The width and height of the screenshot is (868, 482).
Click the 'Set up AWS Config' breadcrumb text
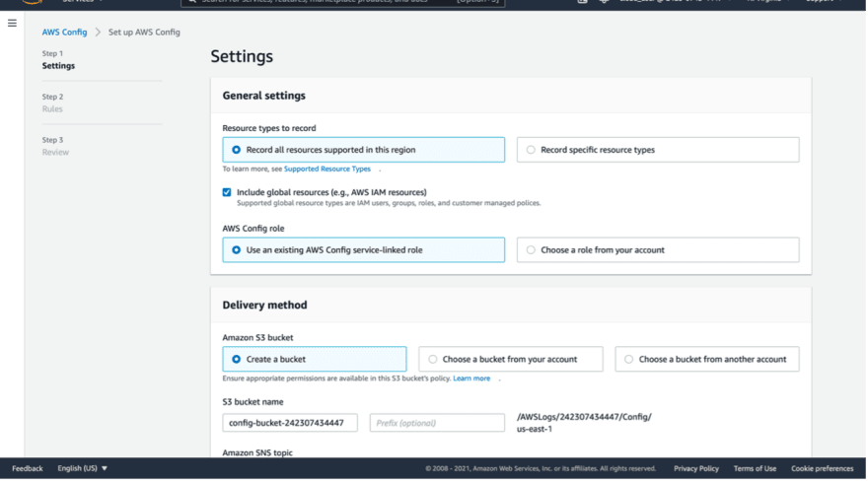[144, 33]
